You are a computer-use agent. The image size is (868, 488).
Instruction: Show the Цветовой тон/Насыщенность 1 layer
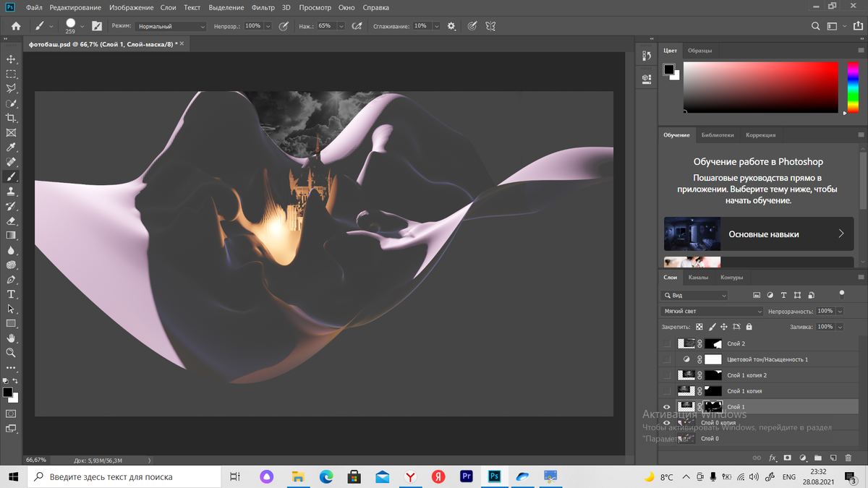point(667,359)
